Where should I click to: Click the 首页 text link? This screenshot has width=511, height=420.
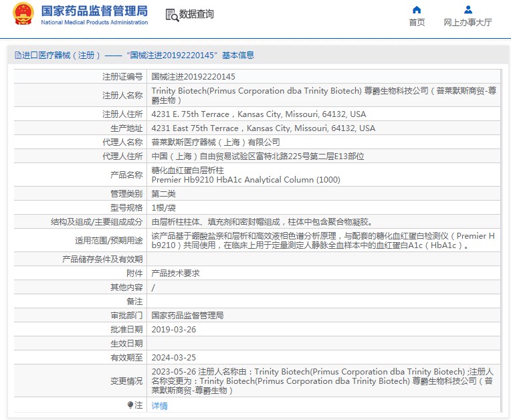[x=417, y=23]
